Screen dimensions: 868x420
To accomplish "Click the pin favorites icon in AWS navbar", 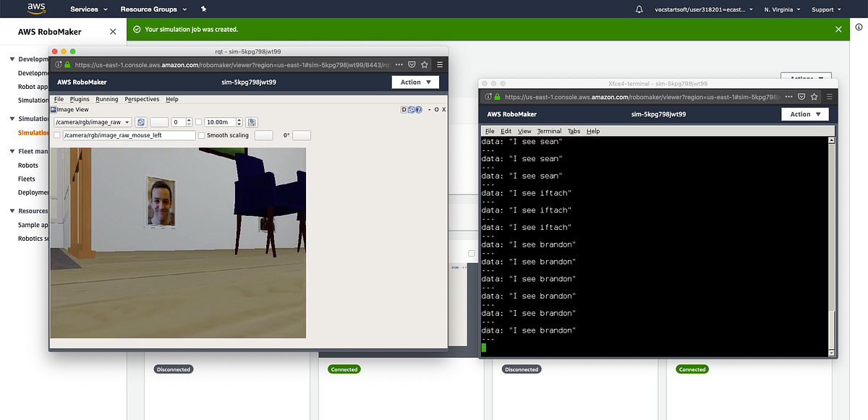I will pyautogui.click(x=203, y=9).
